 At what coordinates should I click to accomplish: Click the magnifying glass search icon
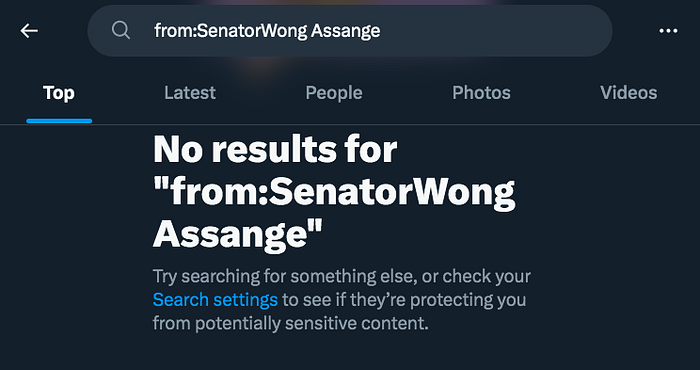(x=121, y=31)
